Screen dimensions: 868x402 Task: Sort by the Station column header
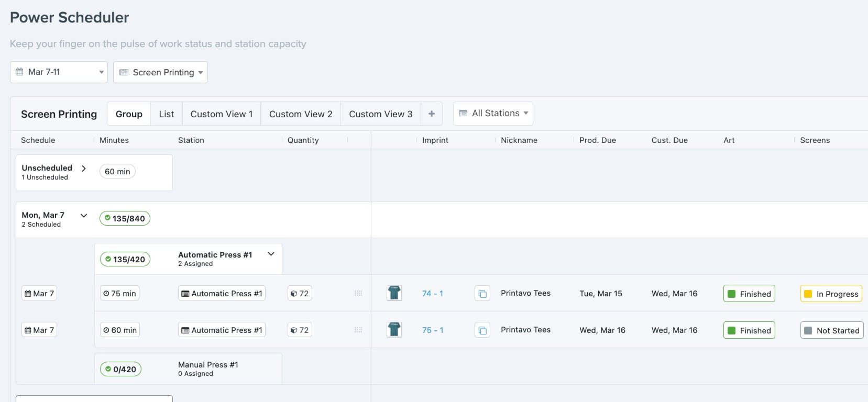(x=191, y=140)
